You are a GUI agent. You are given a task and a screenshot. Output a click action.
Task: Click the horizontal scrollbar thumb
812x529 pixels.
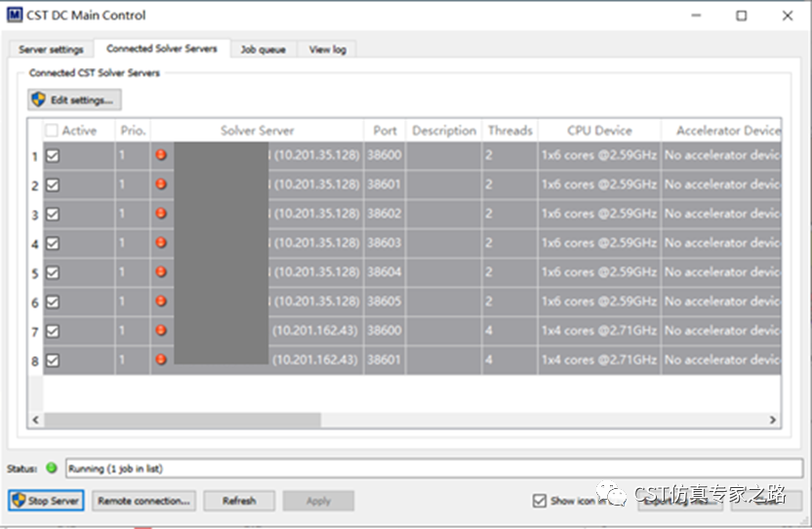point(183,420)
